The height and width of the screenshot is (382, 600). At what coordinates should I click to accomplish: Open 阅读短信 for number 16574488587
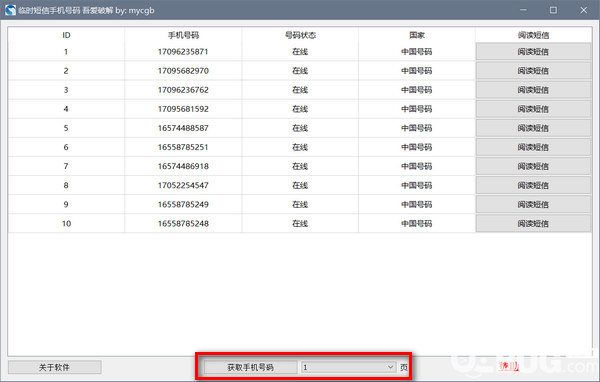tap(533, 128)
